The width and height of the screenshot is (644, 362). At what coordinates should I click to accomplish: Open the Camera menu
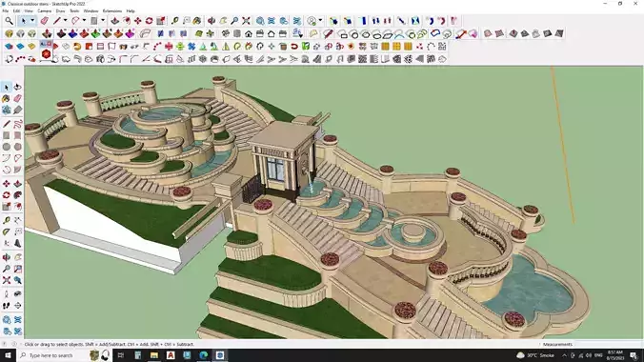[x=45, y=11]
